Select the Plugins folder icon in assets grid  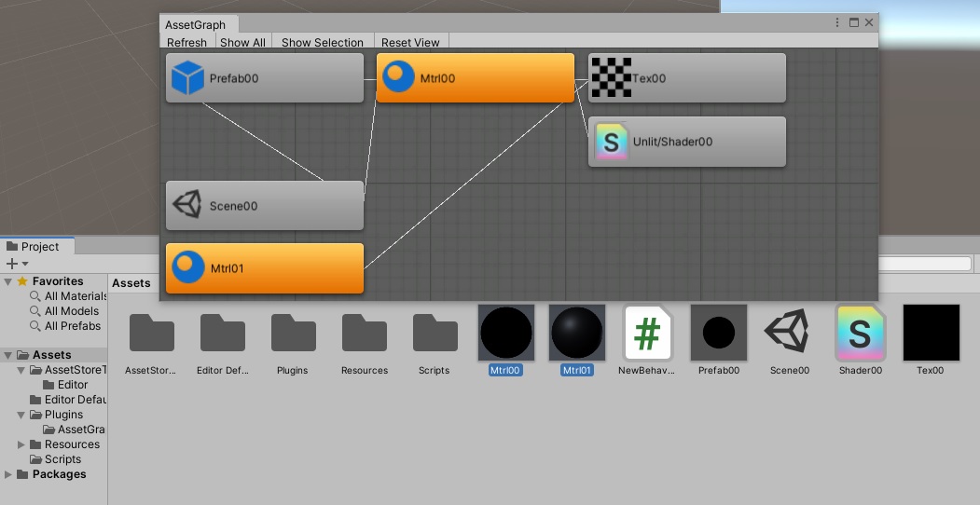tap(293, 334)
